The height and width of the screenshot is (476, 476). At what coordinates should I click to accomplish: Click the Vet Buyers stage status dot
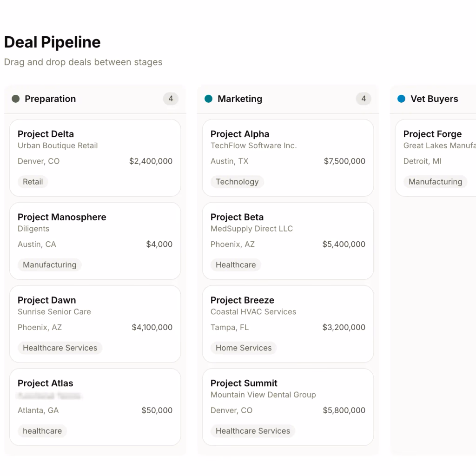pos(400,99)
